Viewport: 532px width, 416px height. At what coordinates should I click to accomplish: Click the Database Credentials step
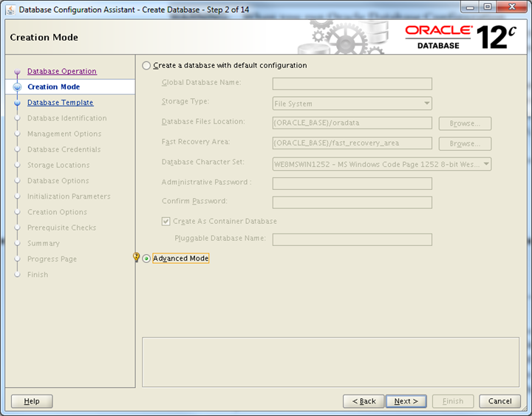click(x=64, y=149)
